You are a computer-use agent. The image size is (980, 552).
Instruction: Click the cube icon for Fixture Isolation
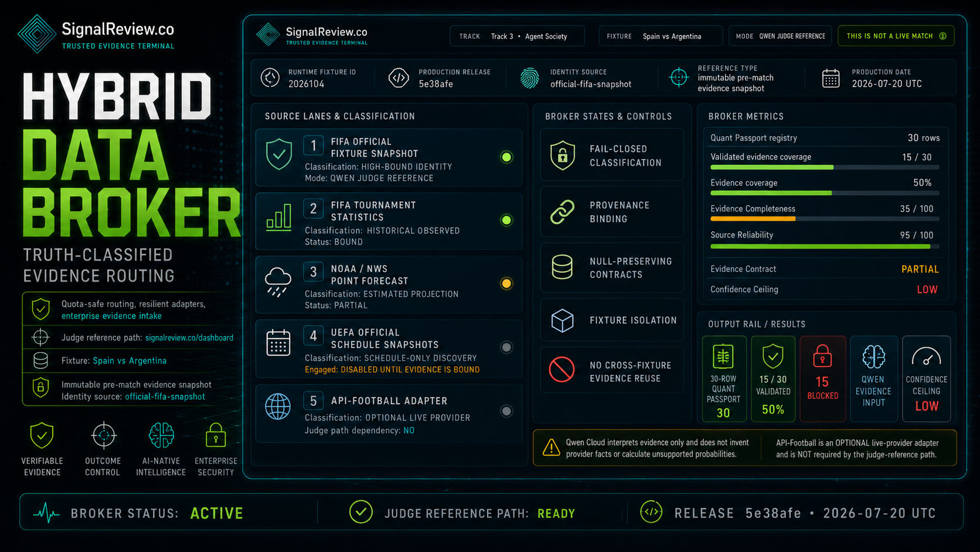click(562, 321)
